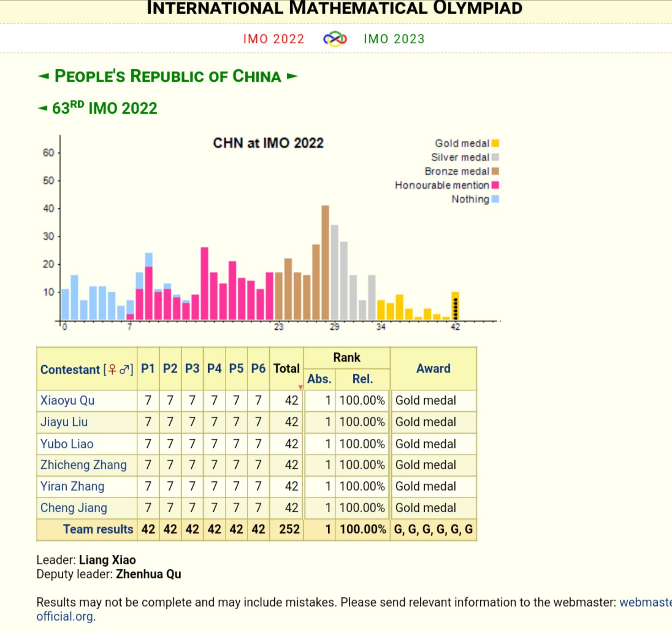
Task: Click the Team results link
Action: coord(98,529)
